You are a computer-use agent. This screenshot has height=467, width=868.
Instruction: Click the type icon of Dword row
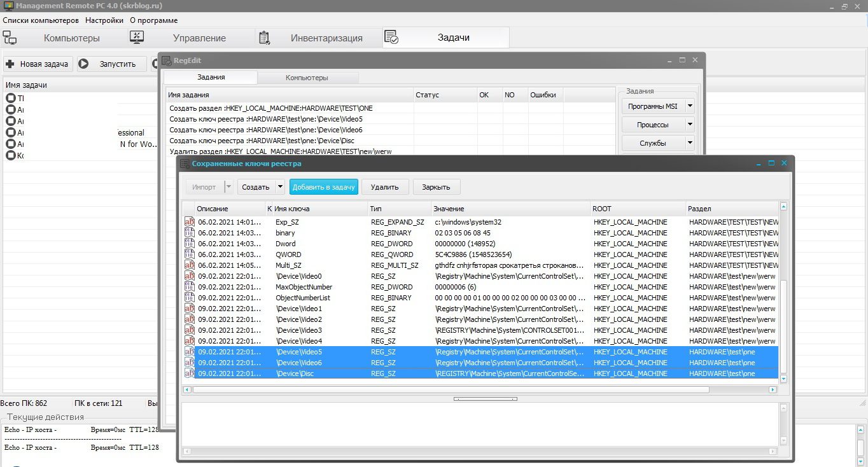pos(189,244)
